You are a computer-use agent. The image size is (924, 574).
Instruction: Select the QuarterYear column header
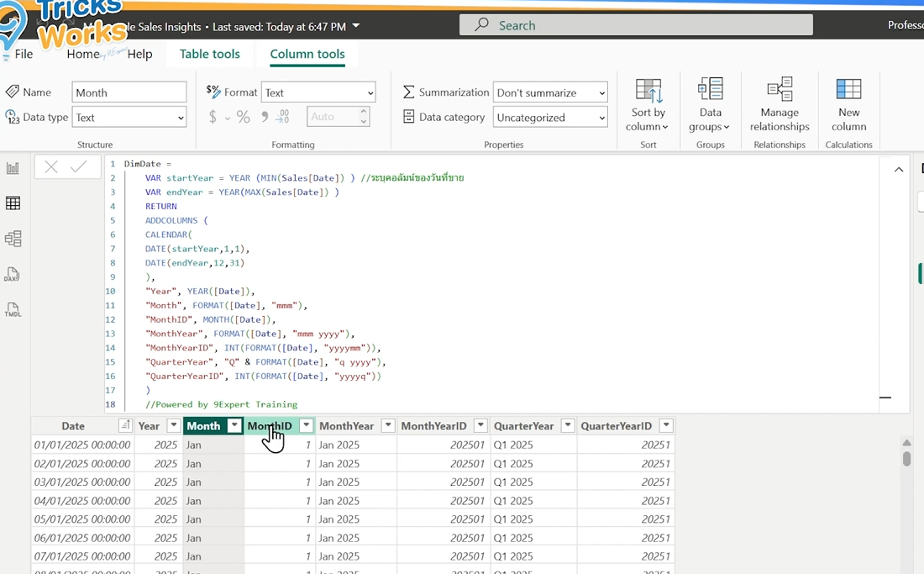pos(523,426)
